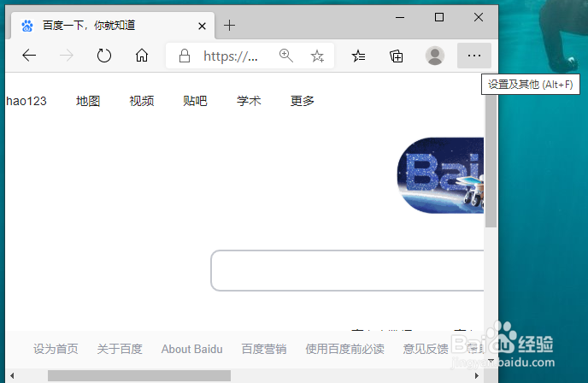Maximize the Edge browser window

(x=439, y=17)
